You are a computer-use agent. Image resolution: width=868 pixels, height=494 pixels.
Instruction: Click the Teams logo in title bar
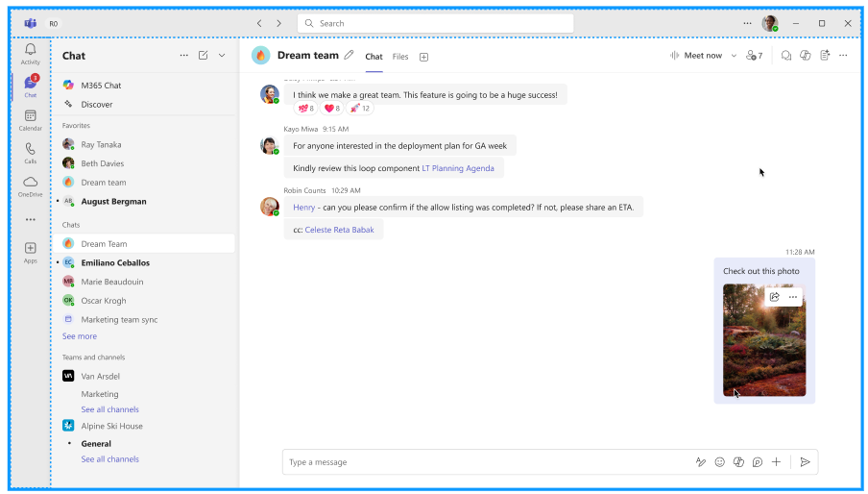pos(30,23)
